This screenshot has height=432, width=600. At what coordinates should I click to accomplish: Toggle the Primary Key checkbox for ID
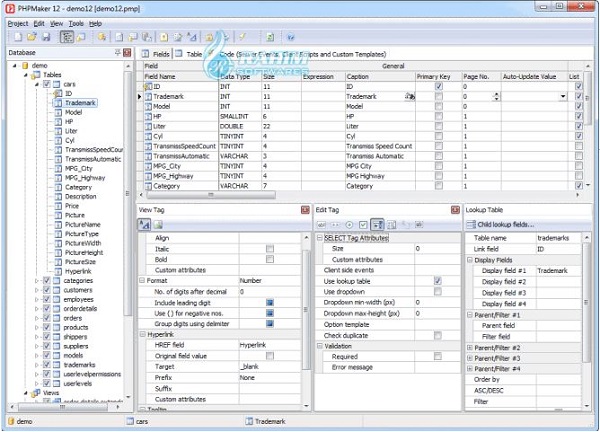(x=438, y=86)
